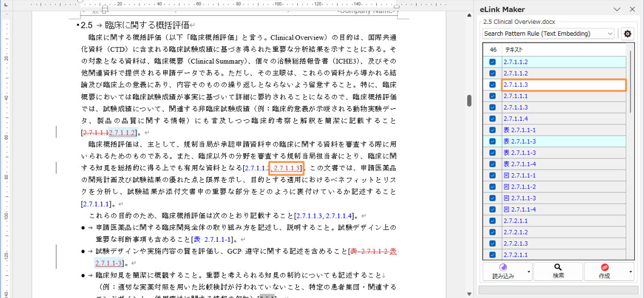Toggle the checkbox for 図 2.7.1.1-2

[492, 187]
